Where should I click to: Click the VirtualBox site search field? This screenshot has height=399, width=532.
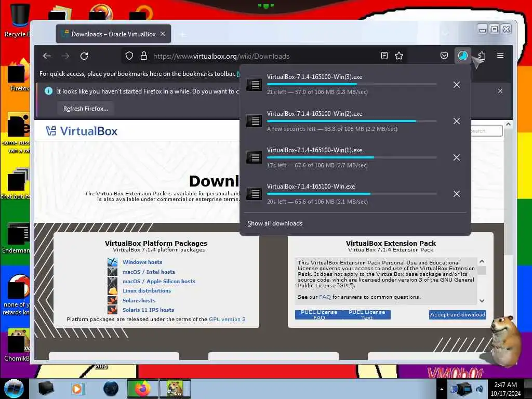coord(486,130)
